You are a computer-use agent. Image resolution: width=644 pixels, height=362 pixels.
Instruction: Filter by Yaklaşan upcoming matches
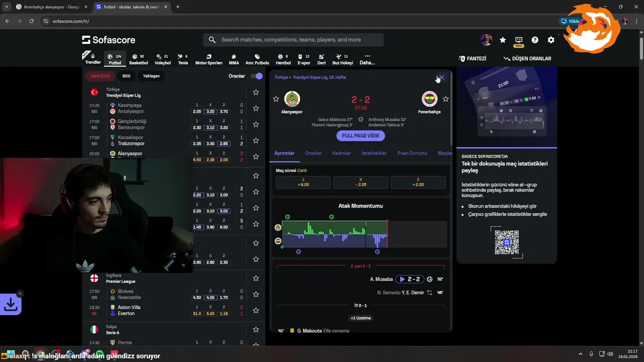(x=151, y=76)
